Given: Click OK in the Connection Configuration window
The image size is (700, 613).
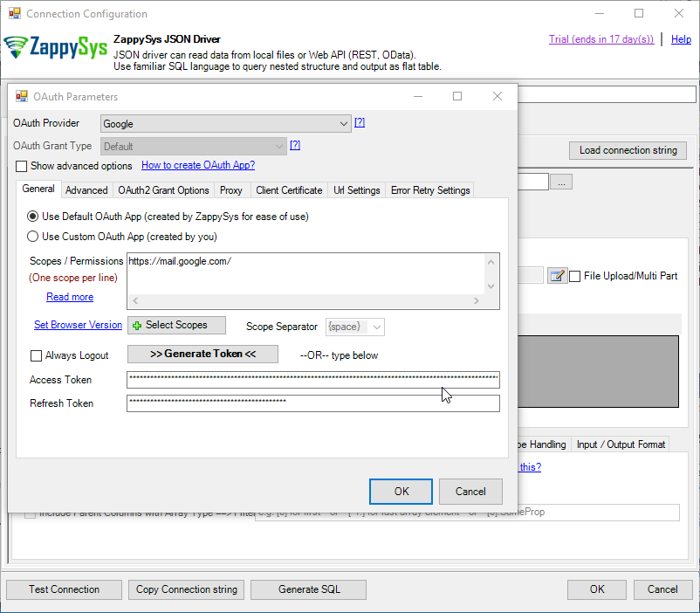Looking at the screenshot, I should click(x=597, y=589).
